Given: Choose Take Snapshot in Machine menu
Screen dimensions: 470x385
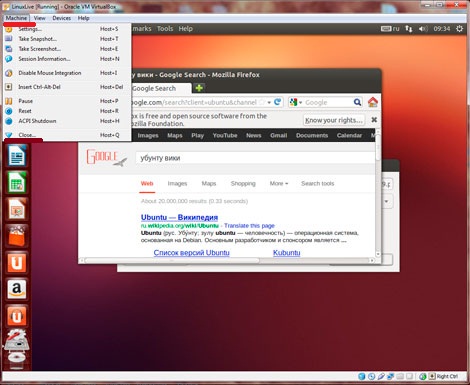Looking at the screenshot, I should click(67, 39).
